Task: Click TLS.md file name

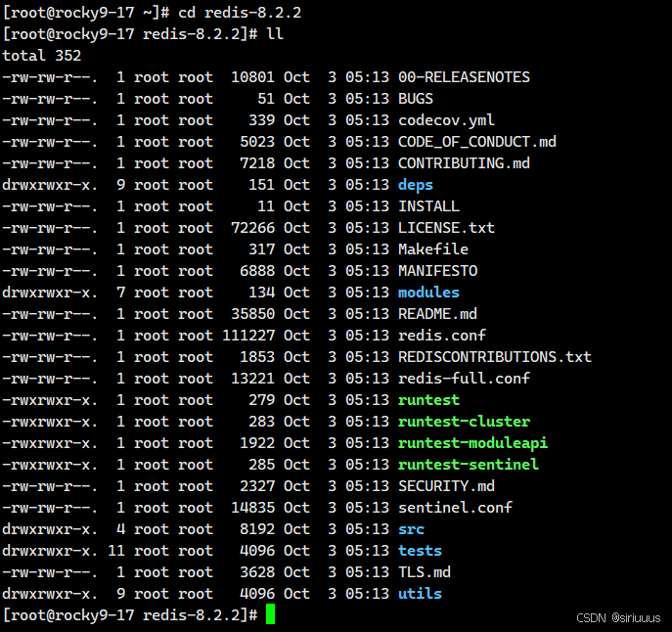Action: click(x=425, y=572)
